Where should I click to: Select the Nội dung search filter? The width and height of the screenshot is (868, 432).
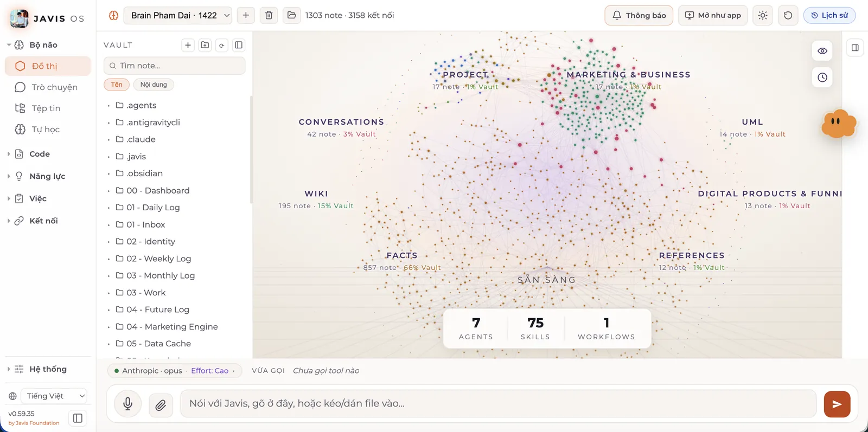[x=154, y=85]
